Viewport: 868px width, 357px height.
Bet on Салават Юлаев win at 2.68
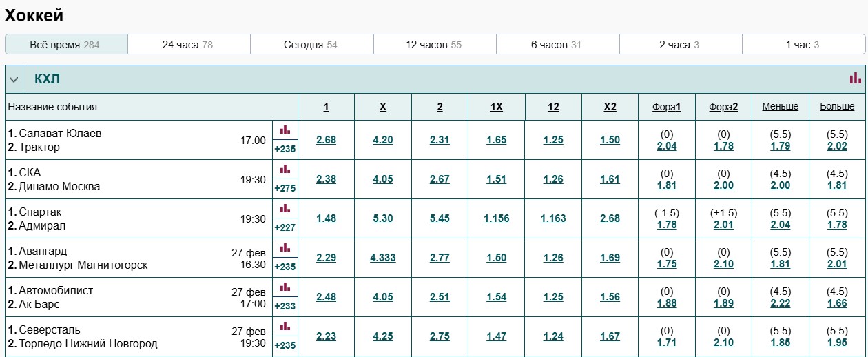[326, 140]
